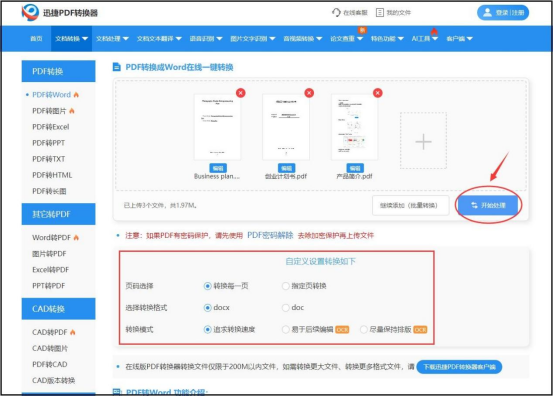Image resolution: width=554 pixels, height=396 pixels.
Task: Click 继续添加（批量转换） button
Action: pos(411,205)
